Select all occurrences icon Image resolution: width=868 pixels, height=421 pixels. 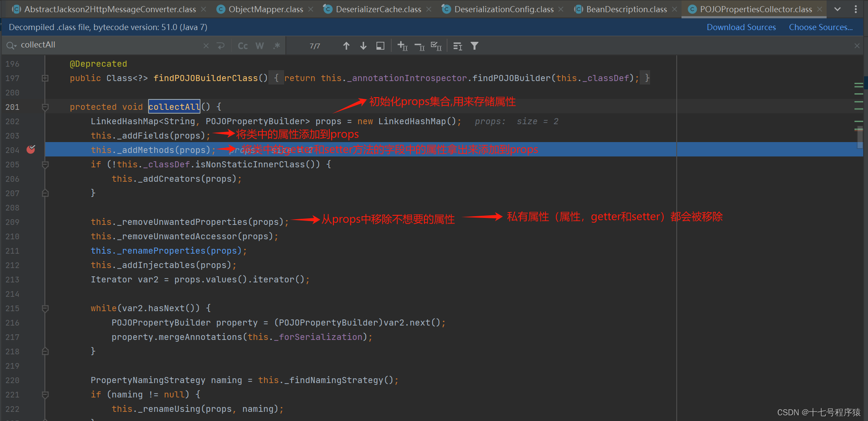tap(436, 46)
